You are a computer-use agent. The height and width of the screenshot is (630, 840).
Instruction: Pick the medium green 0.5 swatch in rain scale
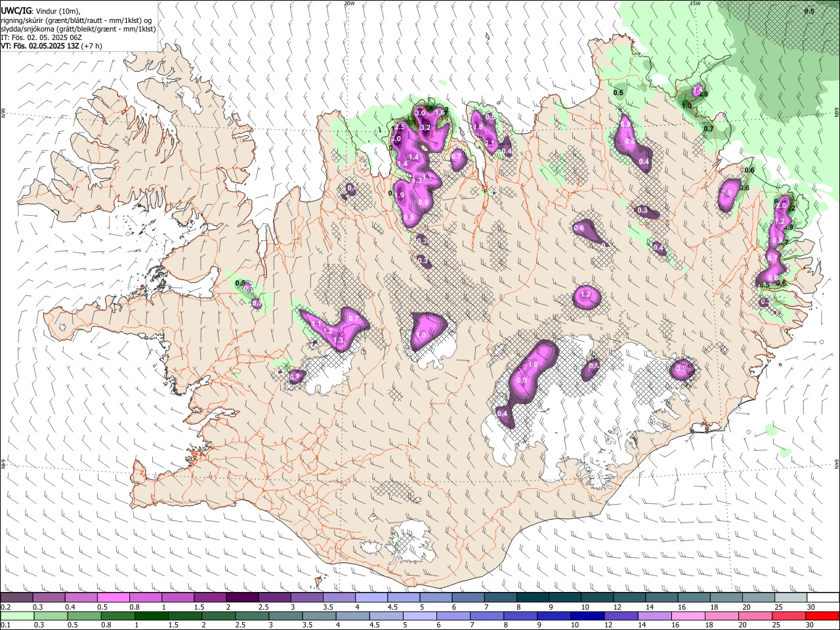(85, 616)
